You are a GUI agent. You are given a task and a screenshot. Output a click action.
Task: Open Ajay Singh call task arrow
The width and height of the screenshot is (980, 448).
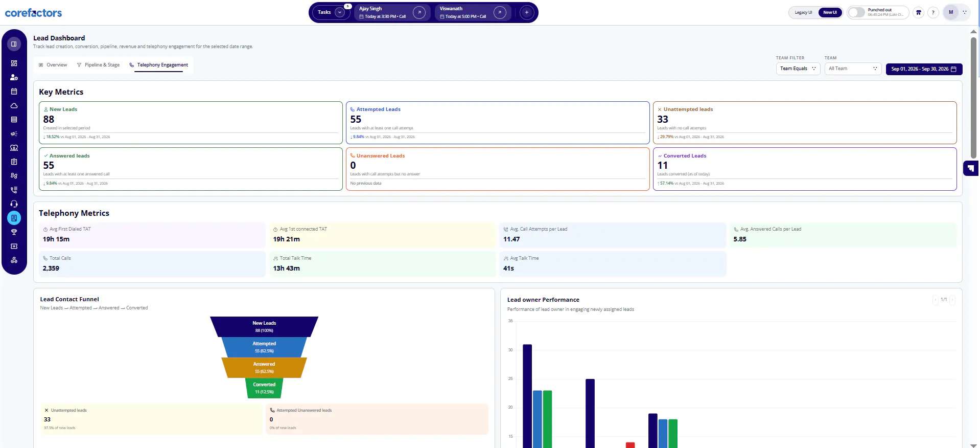point(419,12)
